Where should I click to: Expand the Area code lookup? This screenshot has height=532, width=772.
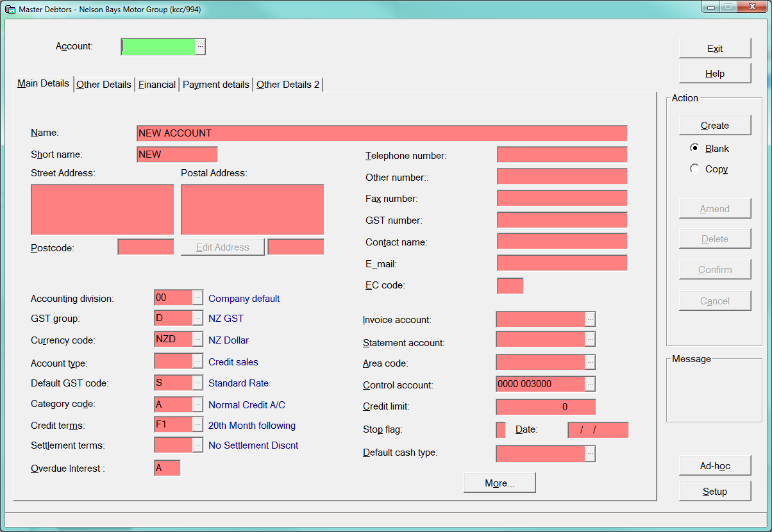590,363
